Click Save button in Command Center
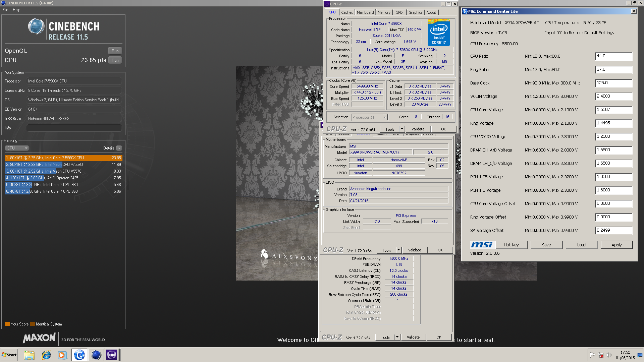Screen dimensions: 644x362 tap(546, 245)
